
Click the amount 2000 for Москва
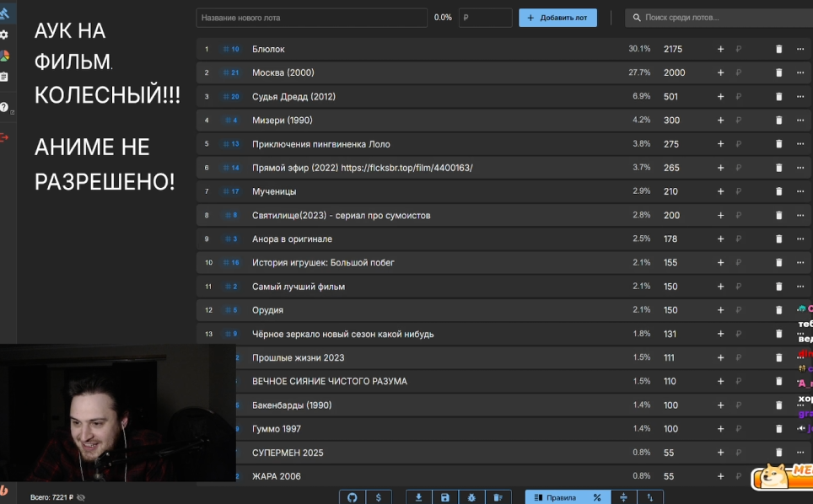[x=674, y=73]
